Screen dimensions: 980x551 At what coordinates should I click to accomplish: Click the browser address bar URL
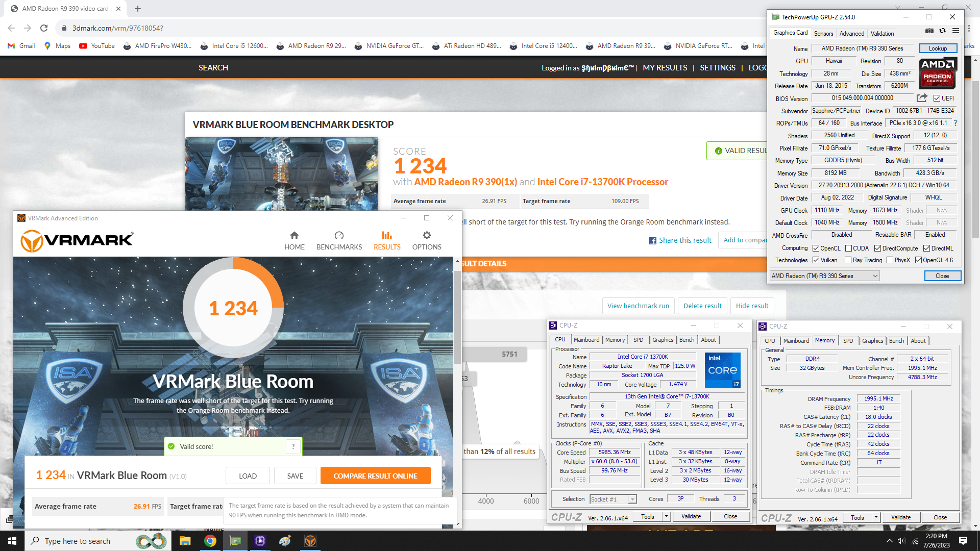click(x=118, y=28)
